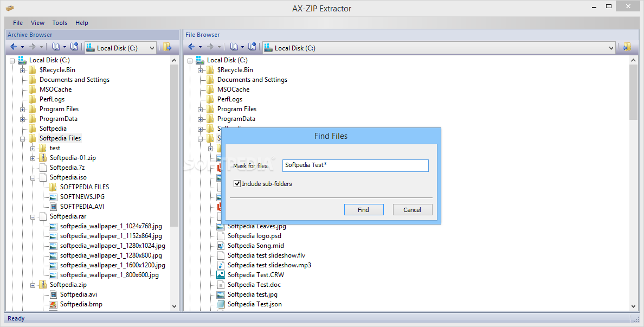Collapse Local Disk (C:) in Archive Browser
644x327 pixels.
[12, 60]
